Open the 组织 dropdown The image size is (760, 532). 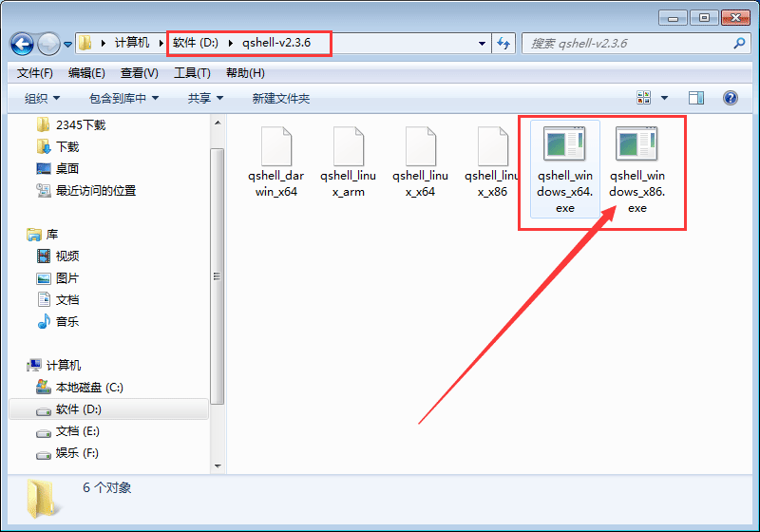(x=42, y=99)
